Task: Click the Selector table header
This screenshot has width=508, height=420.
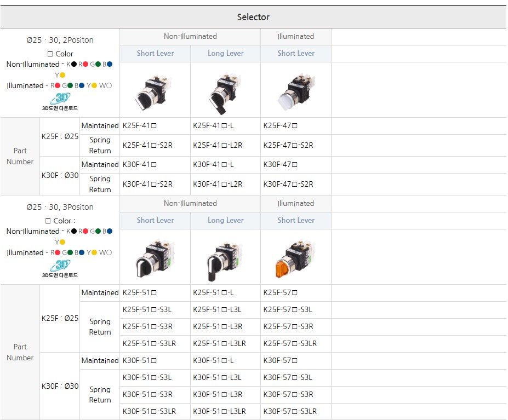Action: 253,17
